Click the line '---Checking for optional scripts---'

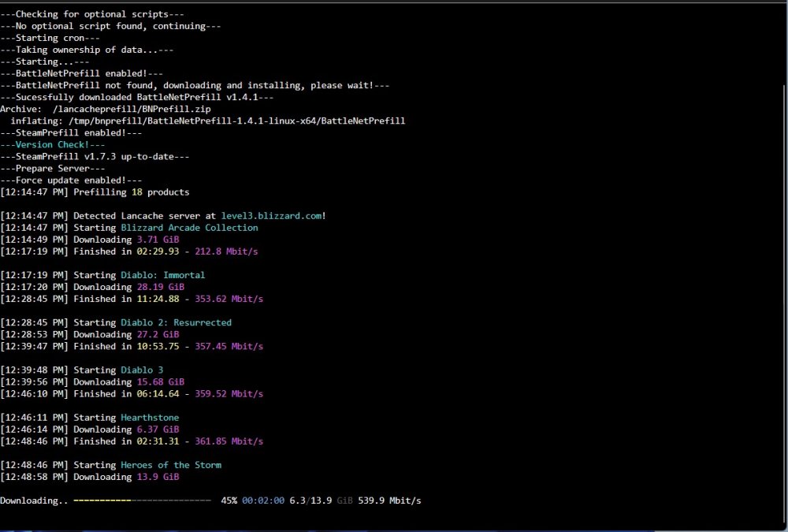[92, 14]
